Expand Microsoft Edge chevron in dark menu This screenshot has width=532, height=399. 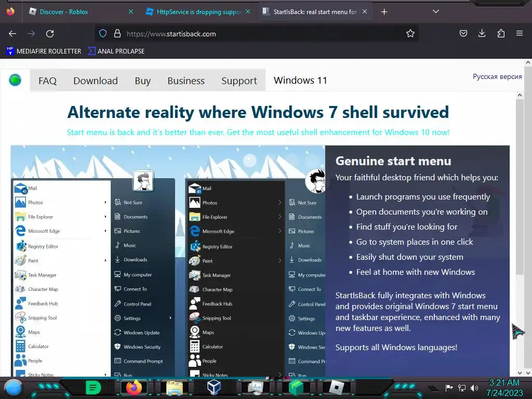pyautogui.click(x=280, y=231)
